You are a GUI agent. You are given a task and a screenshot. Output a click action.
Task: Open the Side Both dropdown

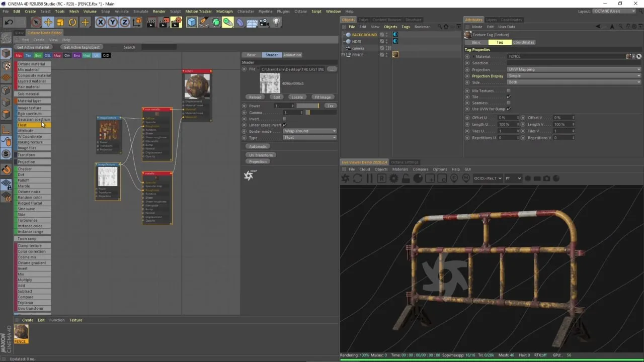point(574,82)
